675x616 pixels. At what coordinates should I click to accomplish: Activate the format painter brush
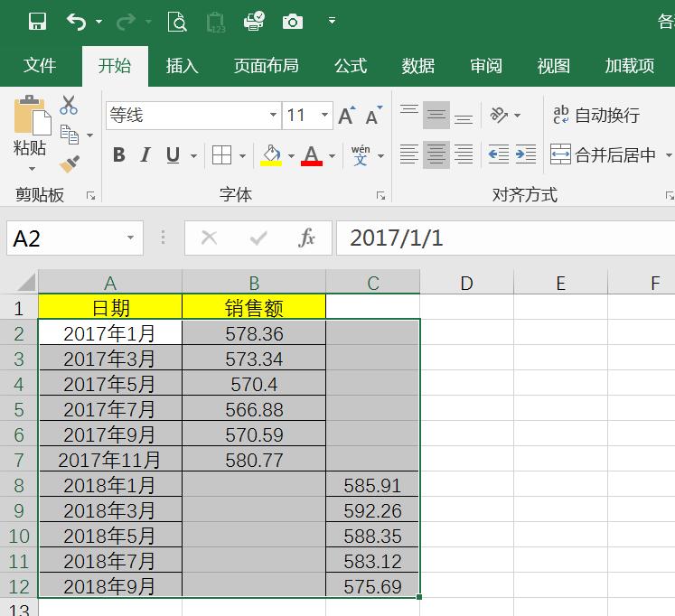(x=70, y=163)
